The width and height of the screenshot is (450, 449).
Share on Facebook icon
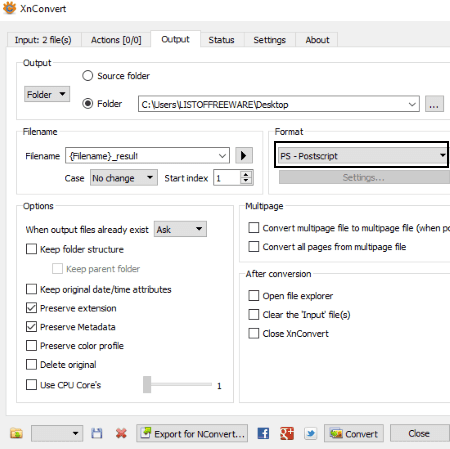263,433
